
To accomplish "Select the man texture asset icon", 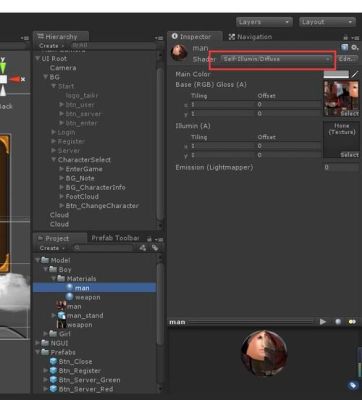I will click(61, 306).
